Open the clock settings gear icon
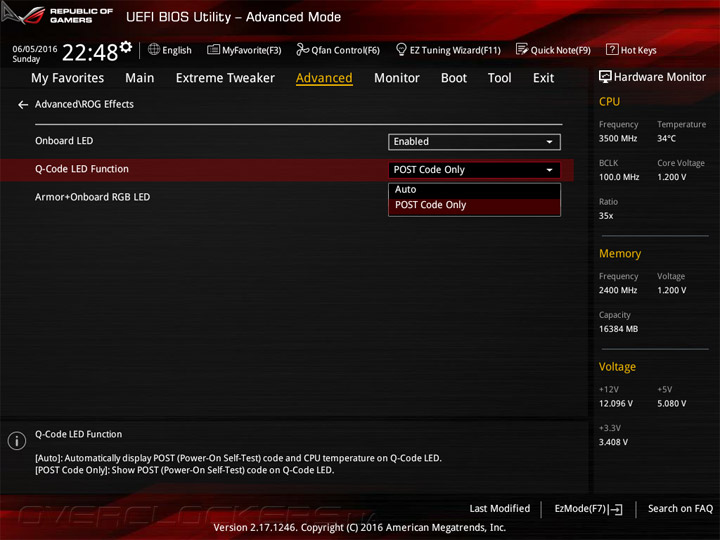This screenshot has width=720, height=540. (126, 47)
